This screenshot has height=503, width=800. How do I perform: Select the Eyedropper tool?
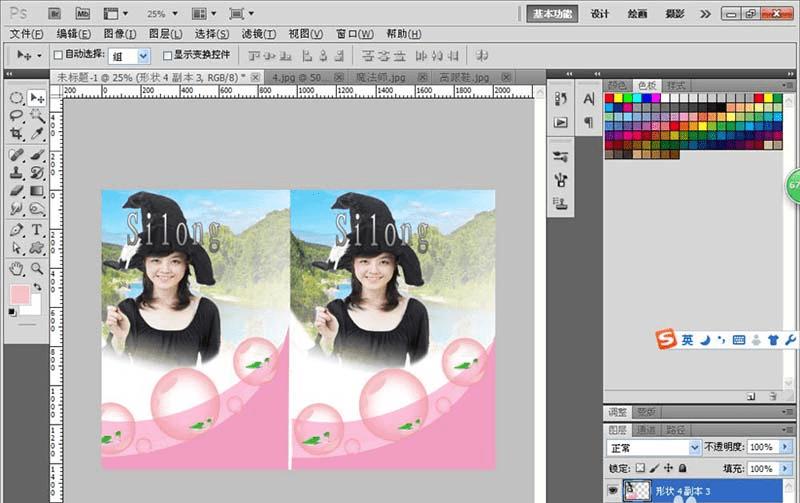pos(37,134)
